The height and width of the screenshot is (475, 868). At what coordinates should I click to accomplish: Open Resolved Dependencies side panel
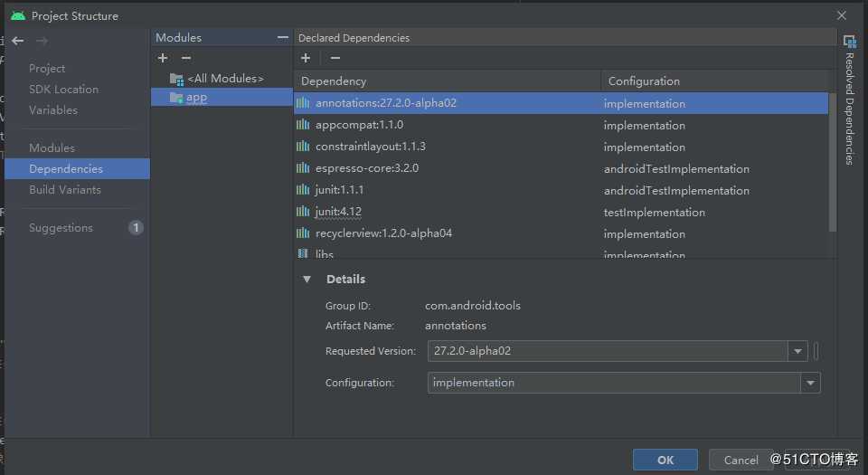[x=850, y=100]
